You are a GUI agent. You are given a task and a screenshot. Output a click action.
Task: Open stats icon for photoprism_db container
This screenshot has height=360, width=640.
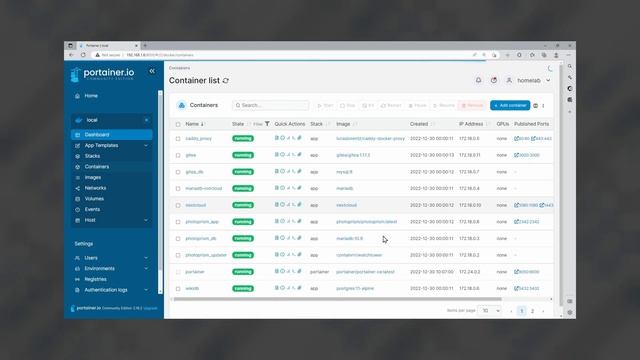point(288,238)
